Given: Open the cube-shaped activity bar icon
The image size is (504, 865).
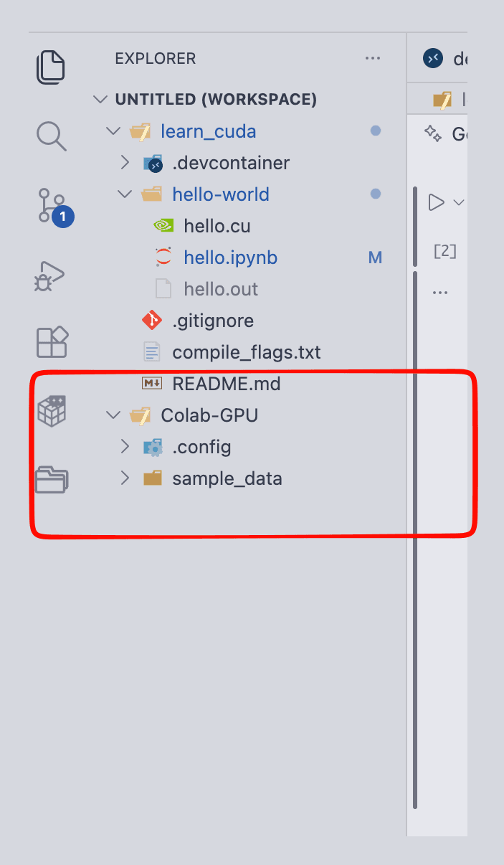Looking at the screenshot, I should (52, 411).
